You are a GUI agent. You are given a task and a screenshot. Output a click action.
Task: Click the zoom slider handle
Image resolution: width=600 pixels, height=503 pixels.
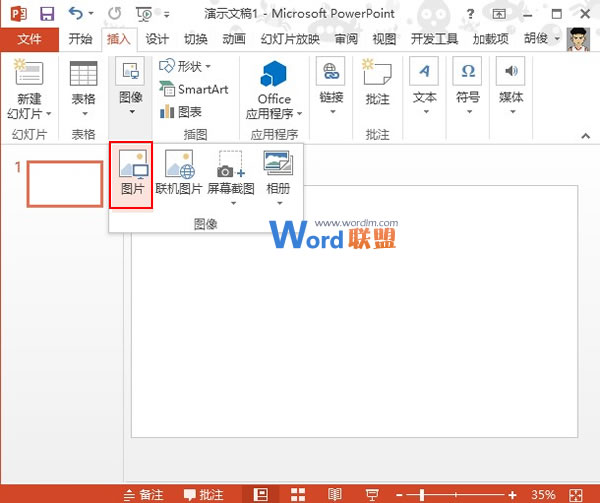coord(422,495)
